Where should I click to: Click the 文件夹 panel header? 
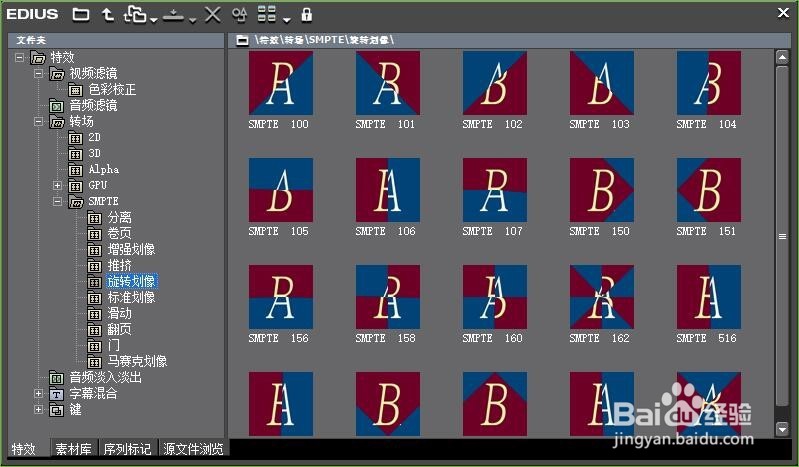coord(116,40)
